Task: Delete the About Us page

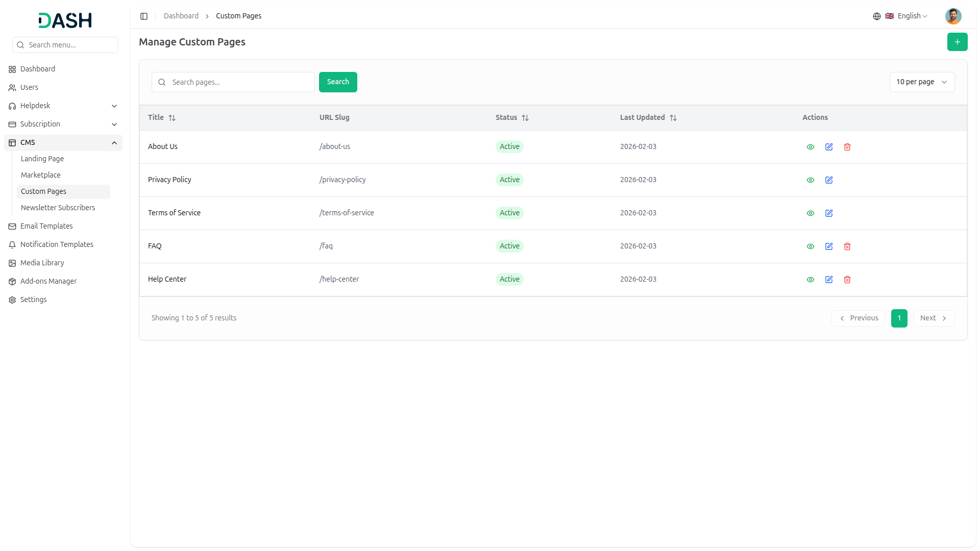Action: (847, 147)
